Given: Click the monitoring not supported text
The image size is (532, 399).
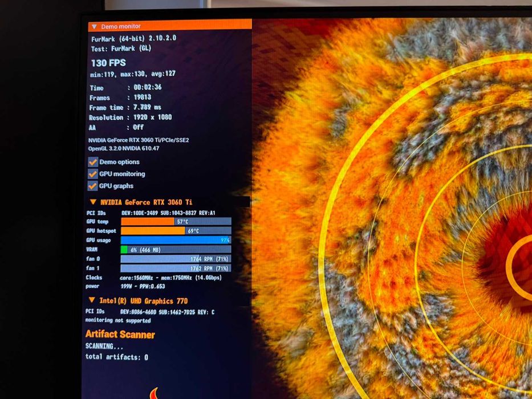Looking at the screenshot, I should point(118,320).
